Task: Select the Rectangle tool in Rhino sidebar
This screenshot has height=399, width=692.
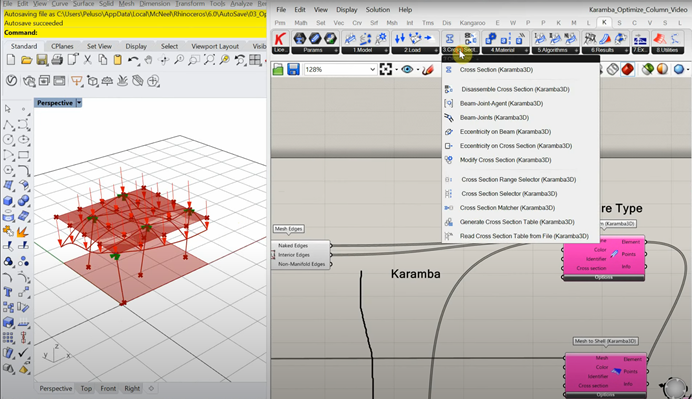Action: [23, 155]
